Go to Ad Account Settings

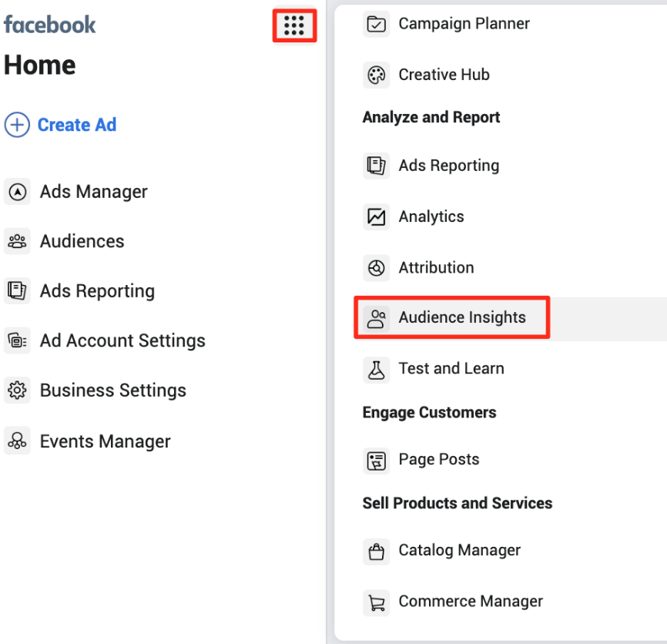click(122, 340)
